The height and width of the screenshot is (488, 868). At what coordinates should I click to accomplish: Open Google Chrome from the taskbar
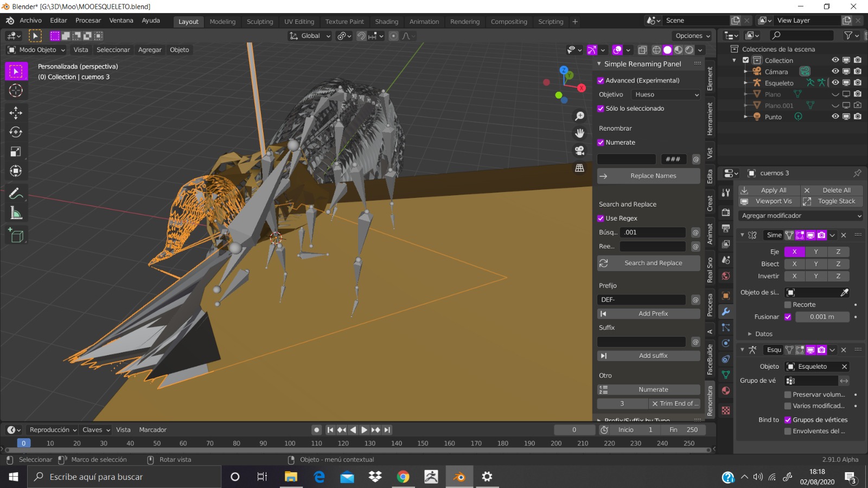[403, 477]
